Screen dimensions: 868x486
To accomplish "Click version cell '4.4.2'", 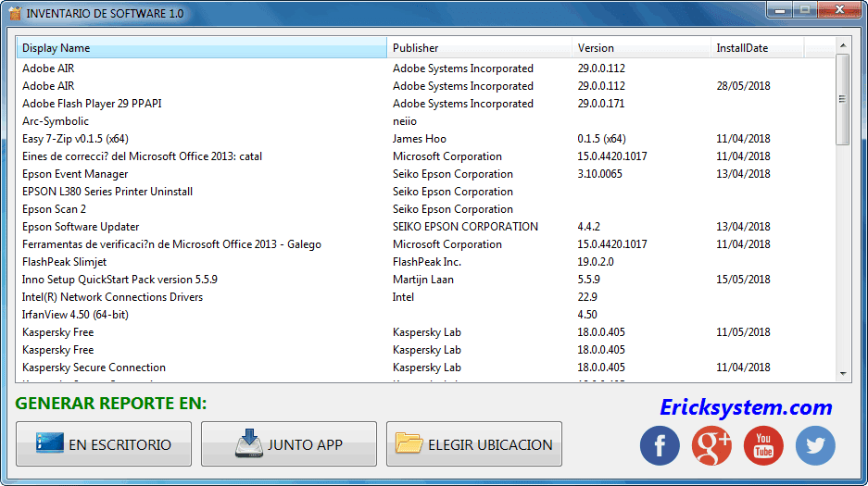I will coord(588,227).
